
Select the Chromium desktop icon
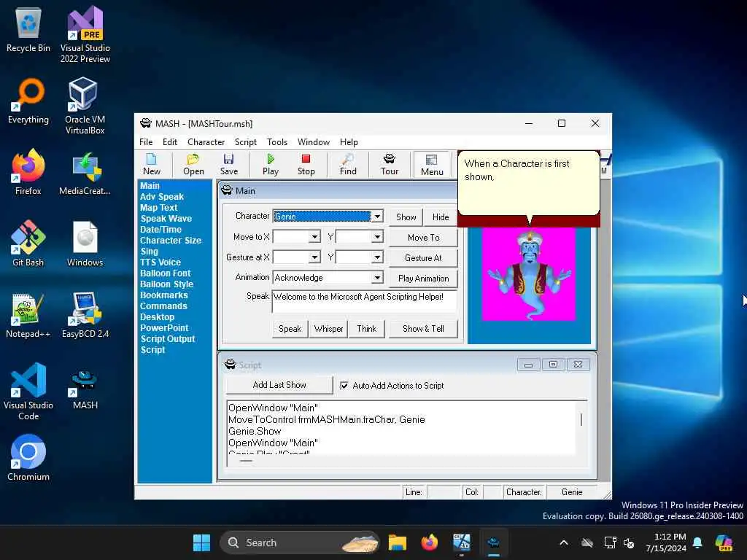(x=28, y=458)
